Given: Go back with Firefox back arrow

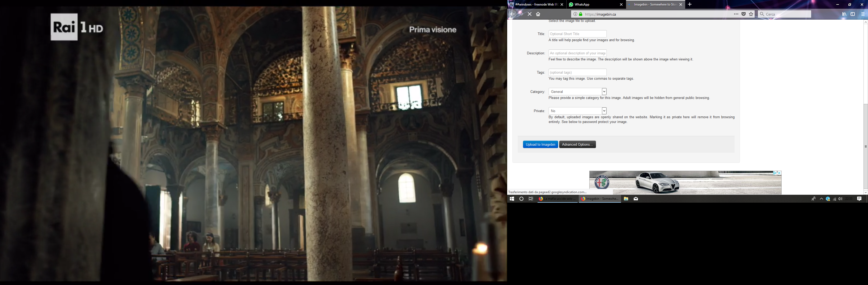Looking at the screenshot, I should (512, 14).
